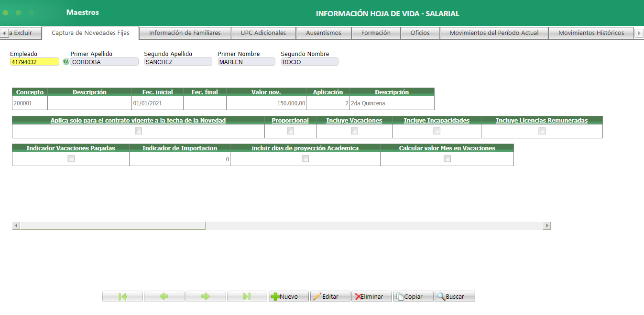Toggle Calcular valor Mes en Vacaciones checkbox
The height and width of the screenshot is (315, 644).
coord(447,159)
